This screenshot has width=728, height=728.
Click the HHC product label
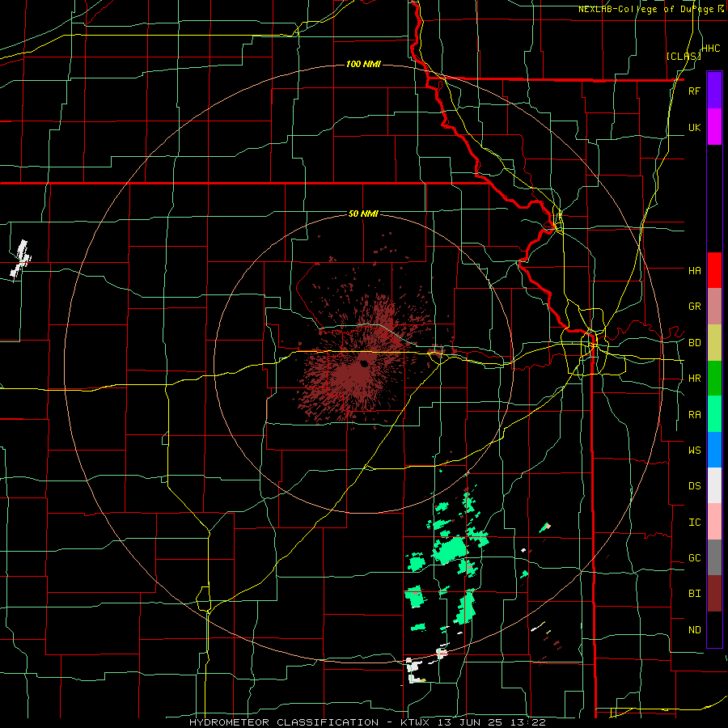[711, 49]
